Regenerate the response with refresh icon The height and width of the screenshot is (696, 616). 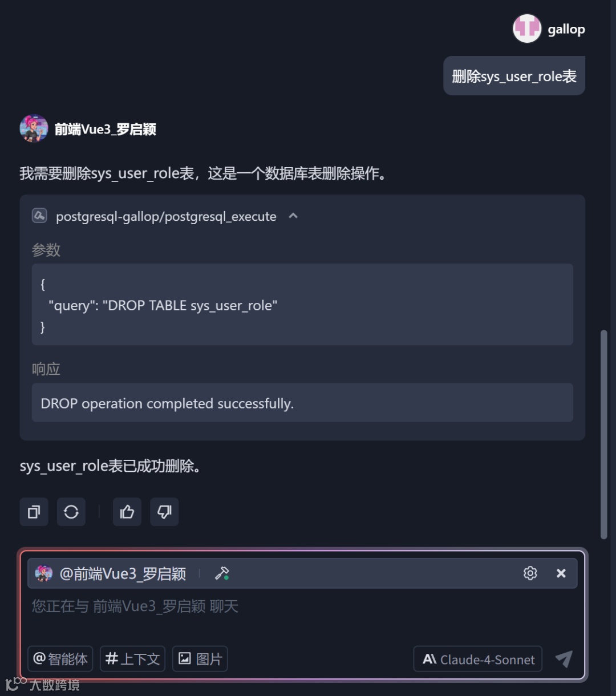click(x=71, y=512)
